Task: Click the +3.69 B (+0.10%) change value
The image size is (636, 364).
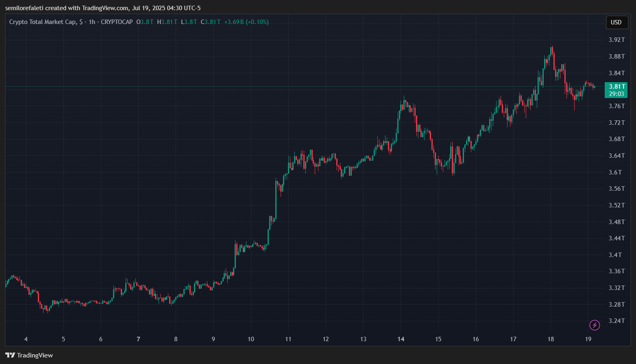Action: (246, 22)
